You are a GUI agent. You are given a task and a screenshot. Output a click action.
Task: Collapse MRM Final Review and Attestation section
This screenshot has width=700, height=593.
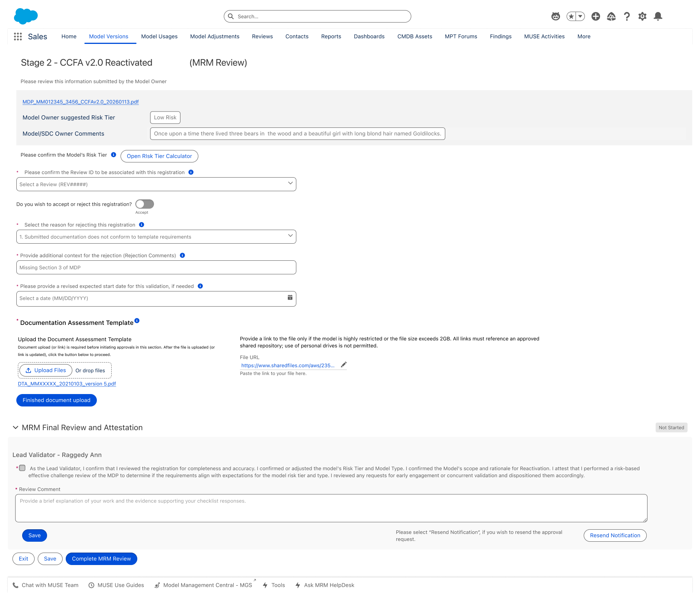point(16,427)
